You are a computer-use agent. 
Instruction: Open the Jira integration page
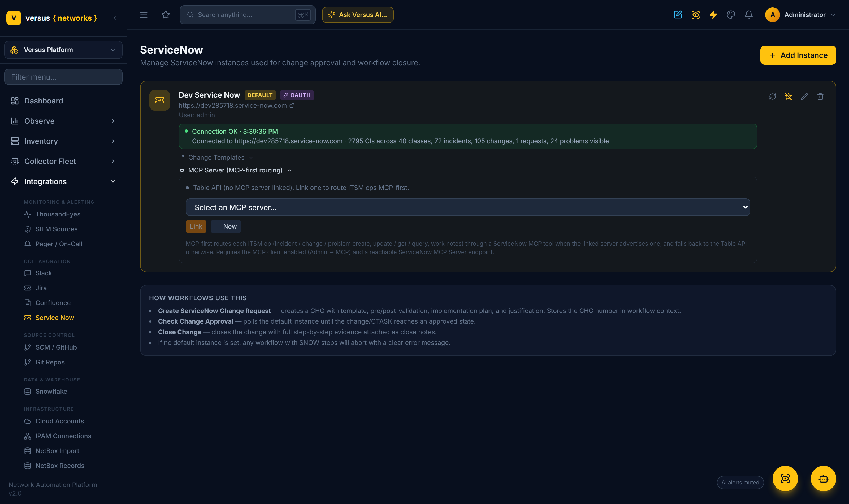point(41,288)
